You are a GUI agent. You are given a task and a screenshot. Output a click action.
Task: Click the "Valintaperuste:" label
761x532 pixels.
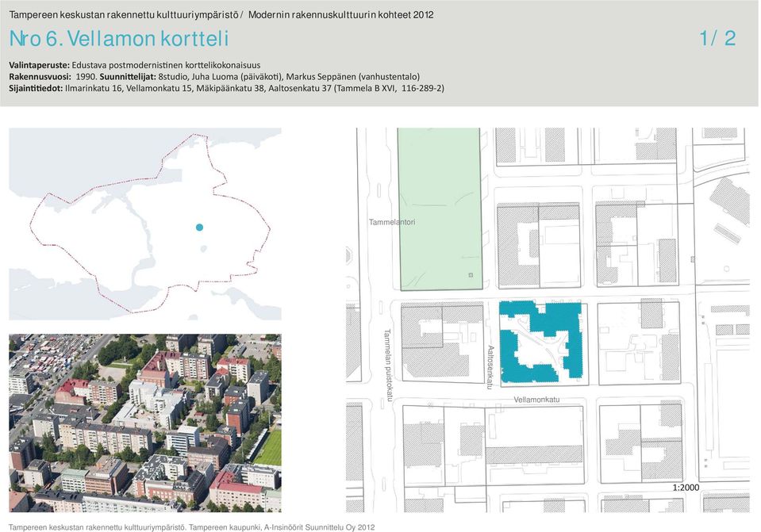(40, 65)
